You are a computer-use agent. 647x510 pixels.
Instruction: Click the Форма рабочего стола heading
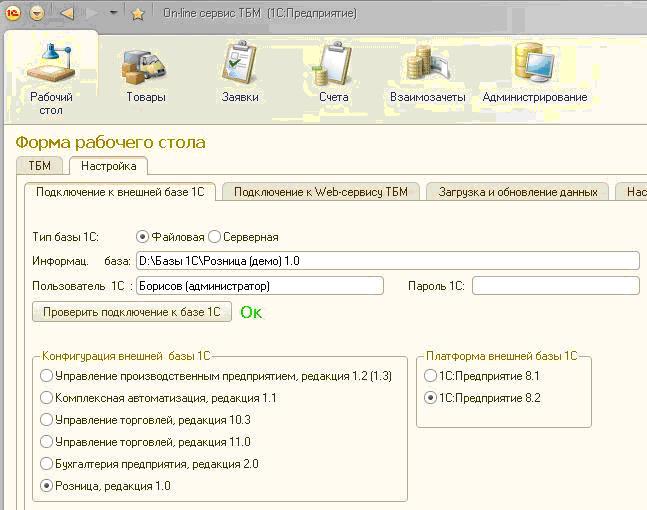coord(110,142)
